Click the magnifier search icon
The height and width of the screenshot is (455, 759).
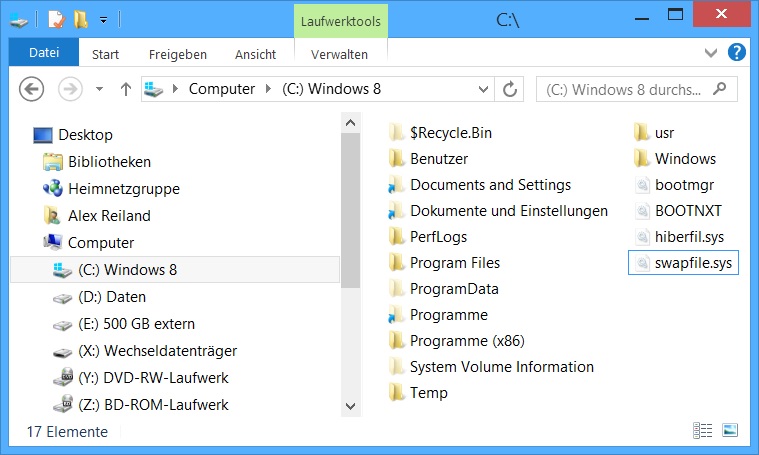click(720, 89)
